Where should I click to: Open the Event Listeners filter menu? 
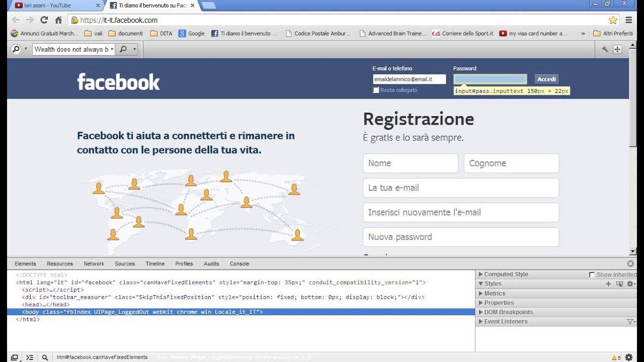click(x=631, y=322)
